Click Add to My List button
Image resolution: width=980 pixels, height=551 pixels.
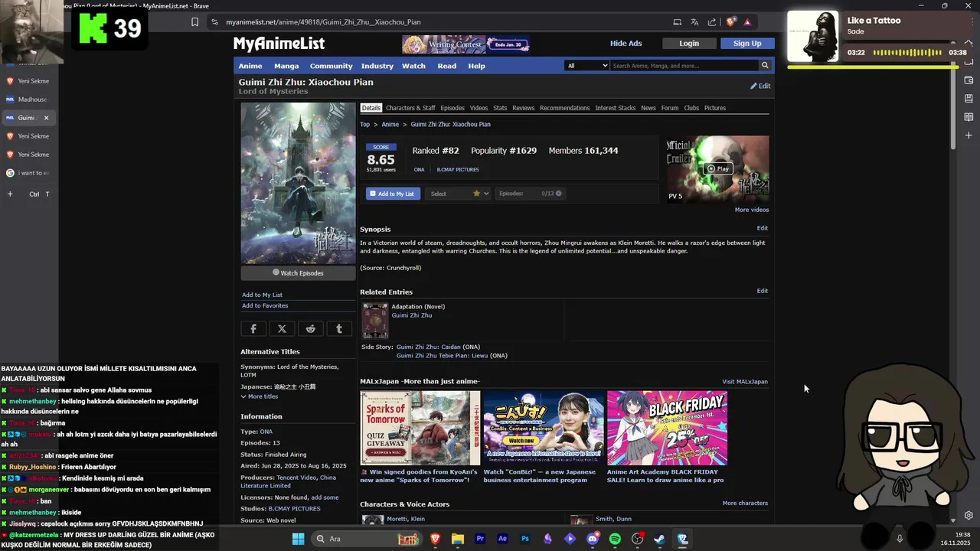pyautogui.click(x=393, y=194)
